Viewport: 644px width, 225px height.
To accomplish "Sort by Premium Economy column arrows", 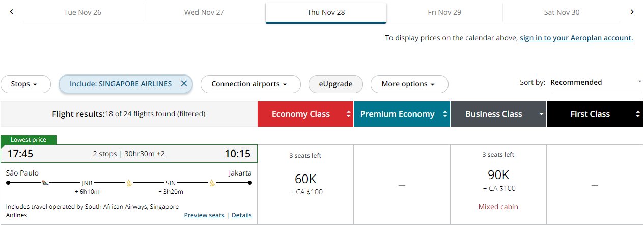I will (445, 114).
